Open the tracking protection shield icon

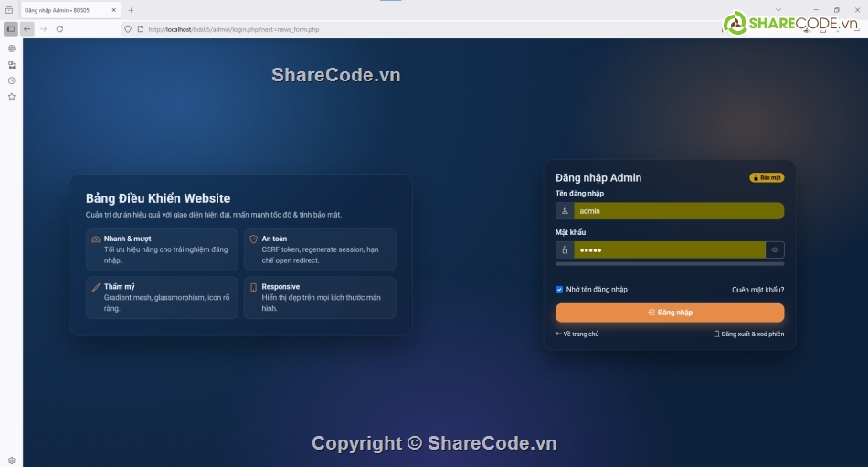pyautogui.click(x=128, y=29)
